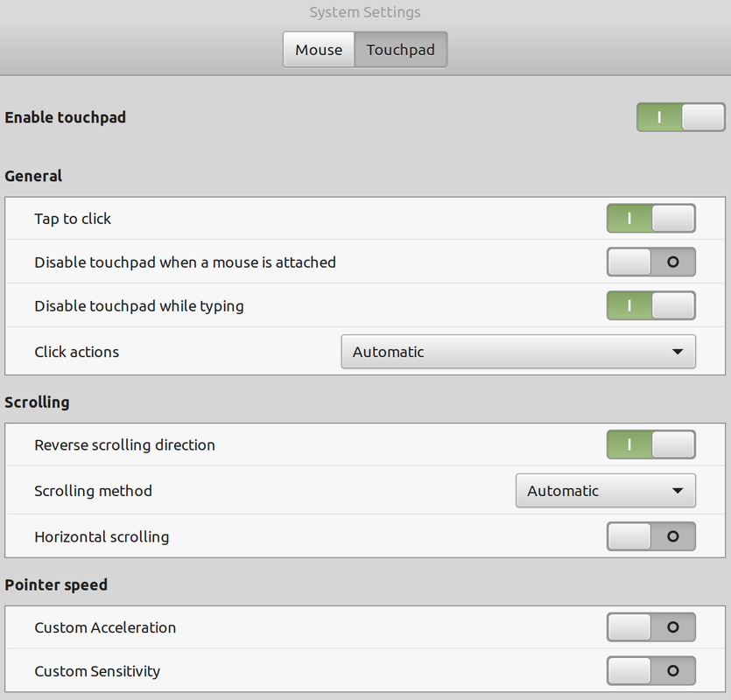
Task: Enable the Custom Sensitivity switch
Action: (650, 671)
